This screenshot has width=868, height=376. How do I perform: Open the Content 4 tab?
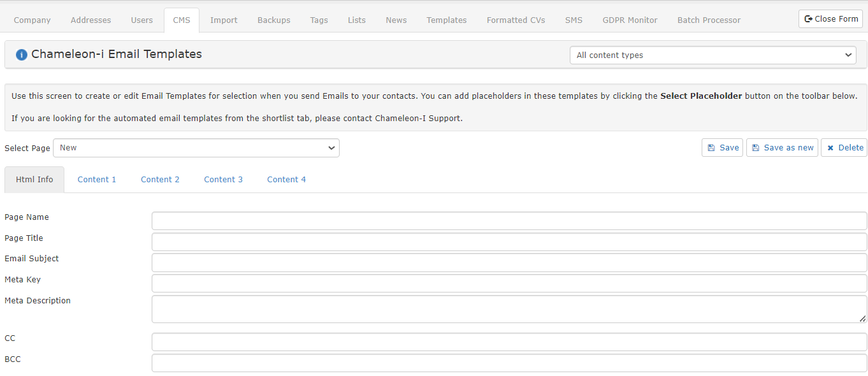click(286, 180)
